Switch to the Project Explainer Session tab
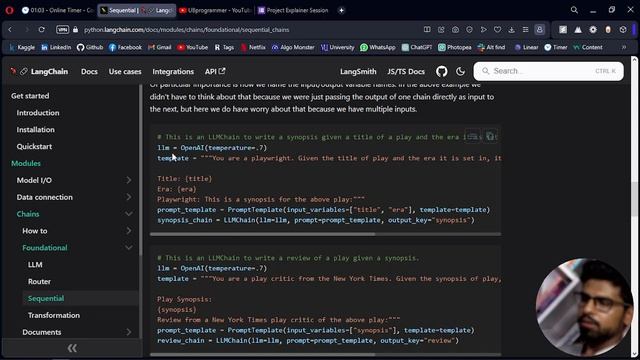 294,10
